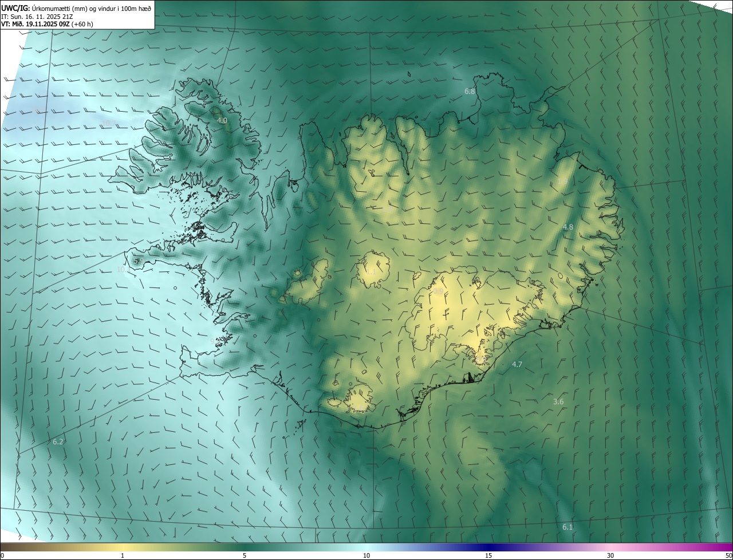Click the 1.1 value on Hofsjökull glacier

371,271
